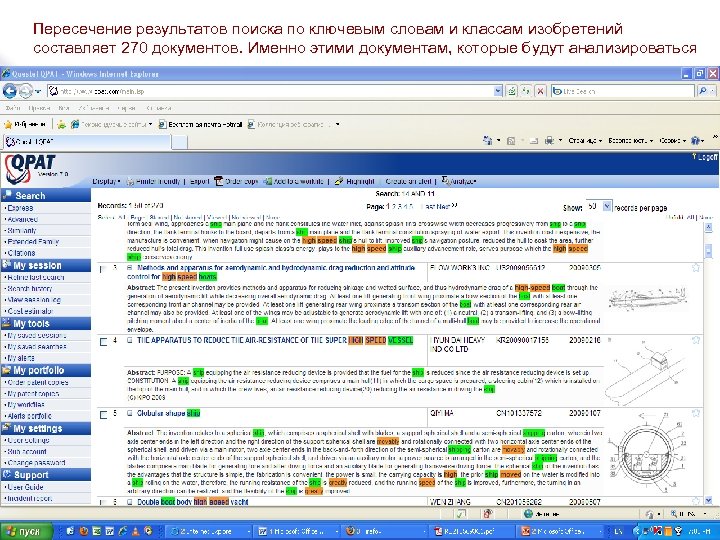Viewport: 720px width, 540px height.
Task: Expand record 6 Double boat abstract toggle
Action: (129, 502)
